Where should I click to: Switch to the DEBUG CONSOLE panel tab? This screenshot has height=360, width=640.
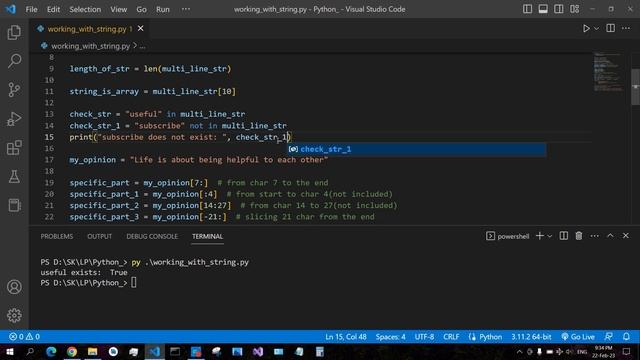(152, 236)
